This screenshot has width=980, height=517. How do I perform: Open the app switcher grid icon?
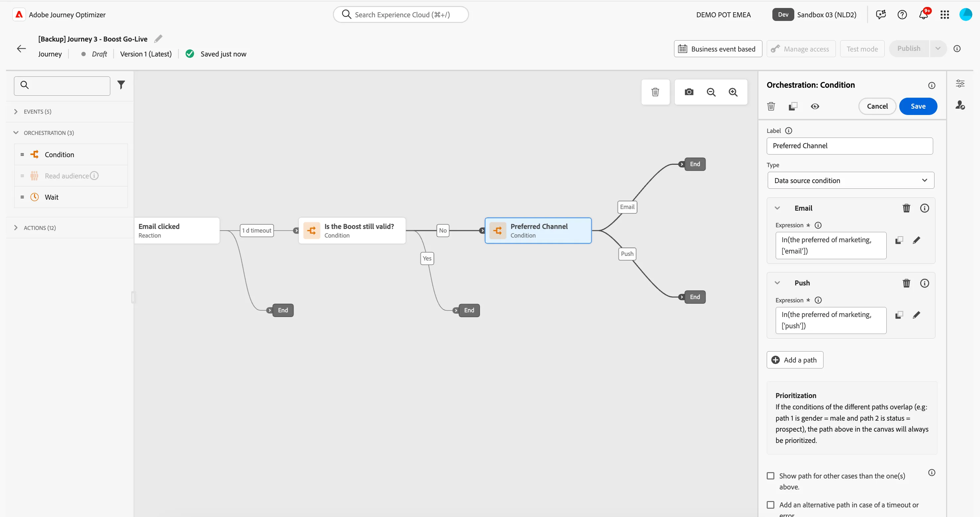(944, 15)
